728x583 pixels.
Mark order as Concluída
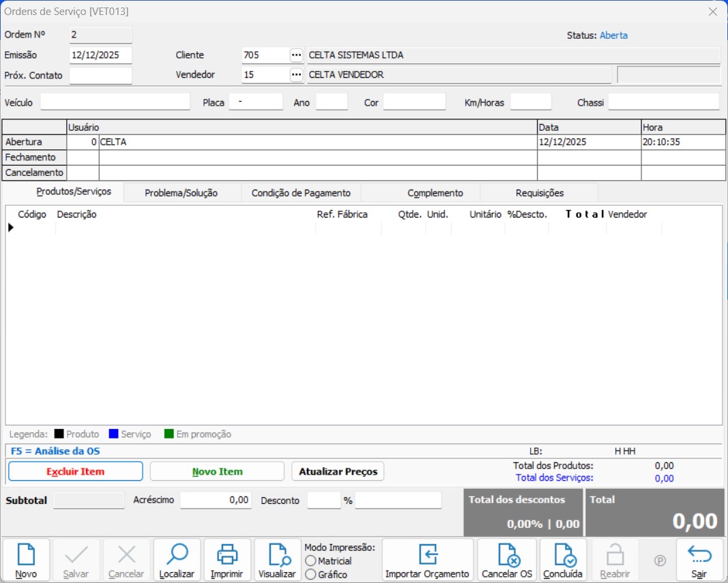pos(563,560)
